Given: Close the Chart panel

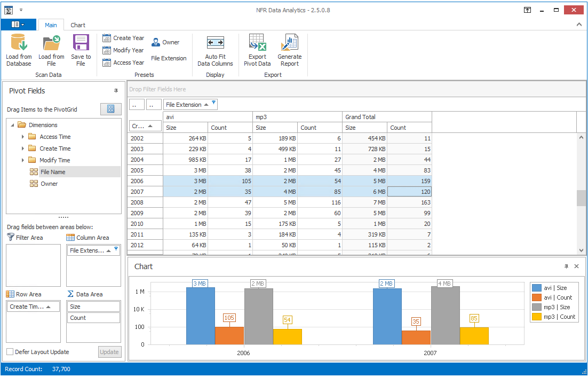Looking at the screenshot, I should point(576,266).
